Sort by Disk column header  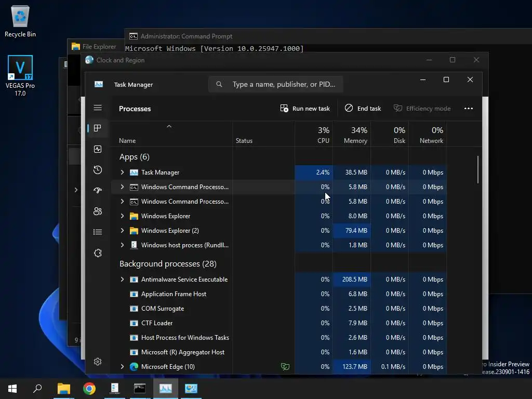pyautogui.click(x=390, y=135)
